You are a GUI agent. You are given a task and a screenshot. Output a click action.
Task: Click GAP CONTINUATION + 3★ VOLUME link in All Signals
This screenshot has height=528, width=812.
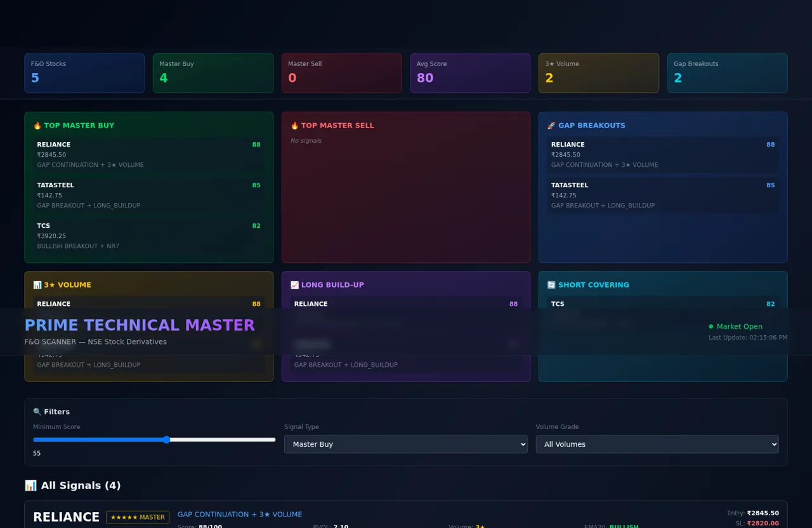(x=240, y=515)
